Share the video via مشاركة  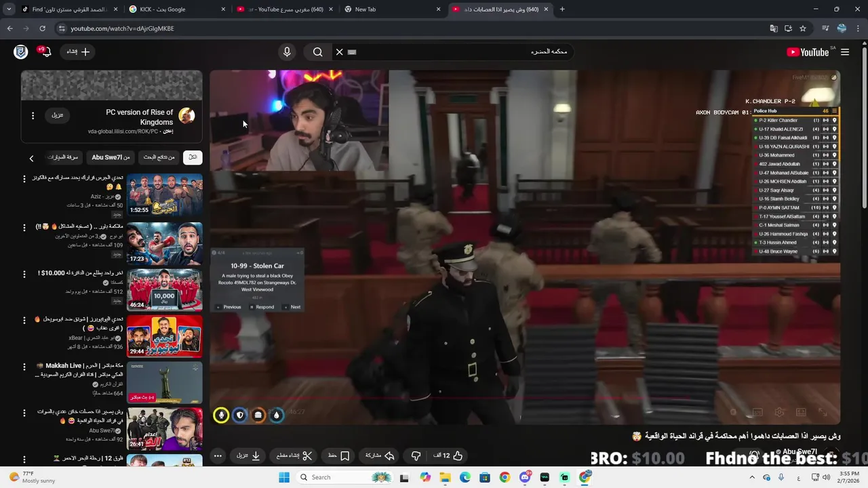tap(380, 455)
